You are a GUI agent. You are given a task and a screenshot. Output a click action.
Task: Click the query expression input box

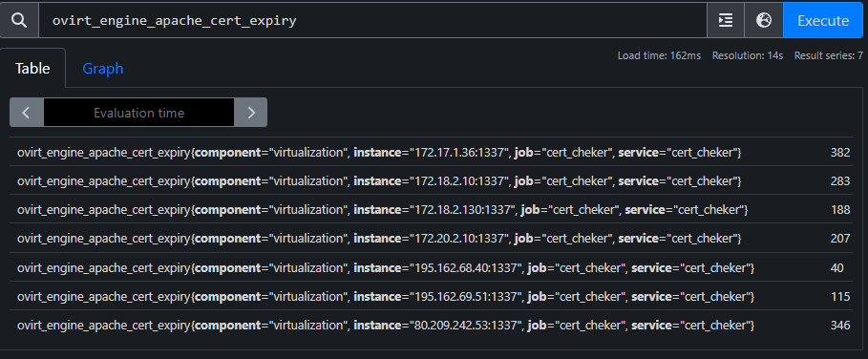[x=372, y=20]
